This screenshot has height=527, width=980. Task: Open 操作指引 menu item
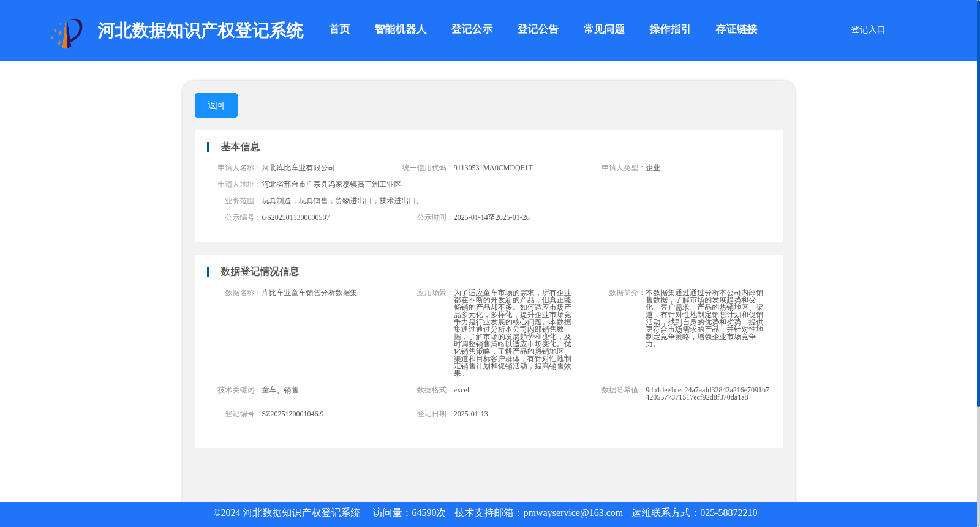point(670,29)
